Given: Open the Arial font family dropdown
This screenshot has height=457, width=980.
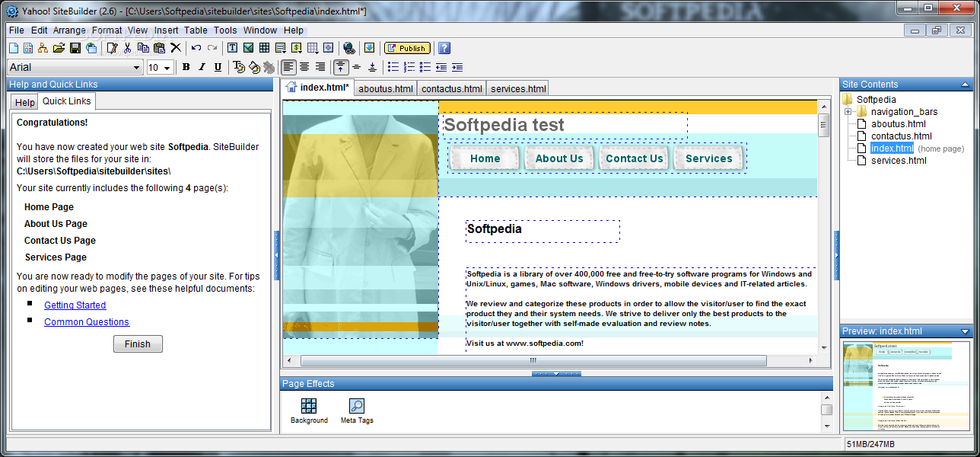Looking at the screenshot, I should tap(74, 67).
